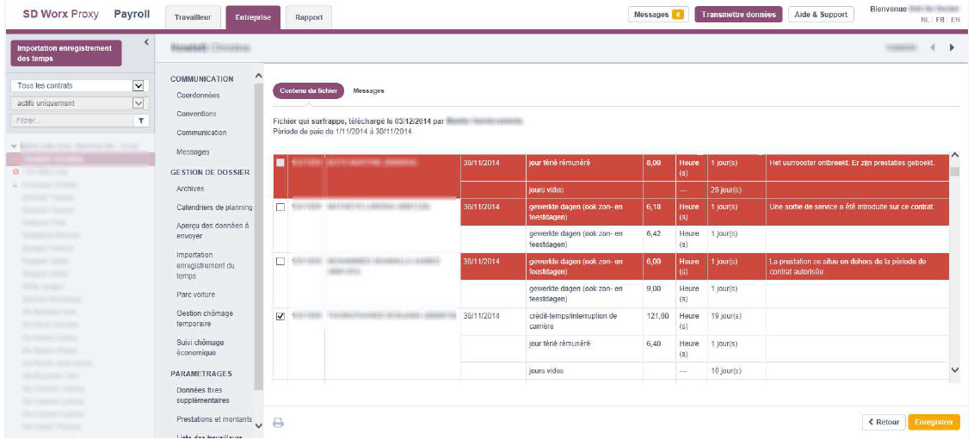Open Données fixes supplémentaires
This screenshot has height=440, width=980.
[x=202, y=395]
